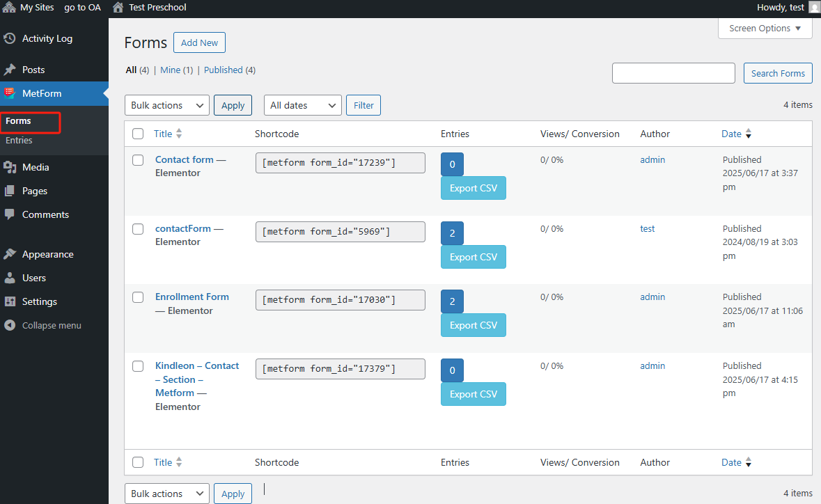The height and width of the screenshot is (504, 821).
Task: Switch to the Published forms filter
Action: coord(224,70)
